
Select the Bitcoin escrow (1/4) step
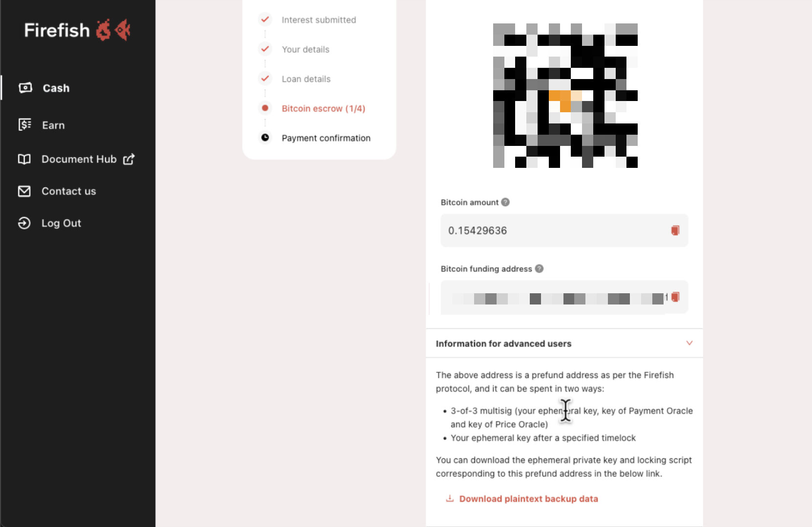323,108
